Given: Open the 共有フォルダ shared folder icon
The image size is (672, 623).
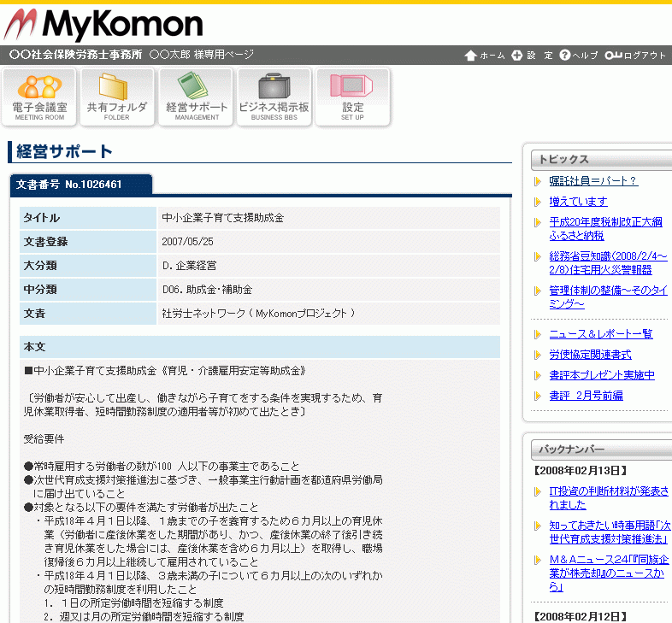Looking at the screenshot, I should tap(117, 97).
